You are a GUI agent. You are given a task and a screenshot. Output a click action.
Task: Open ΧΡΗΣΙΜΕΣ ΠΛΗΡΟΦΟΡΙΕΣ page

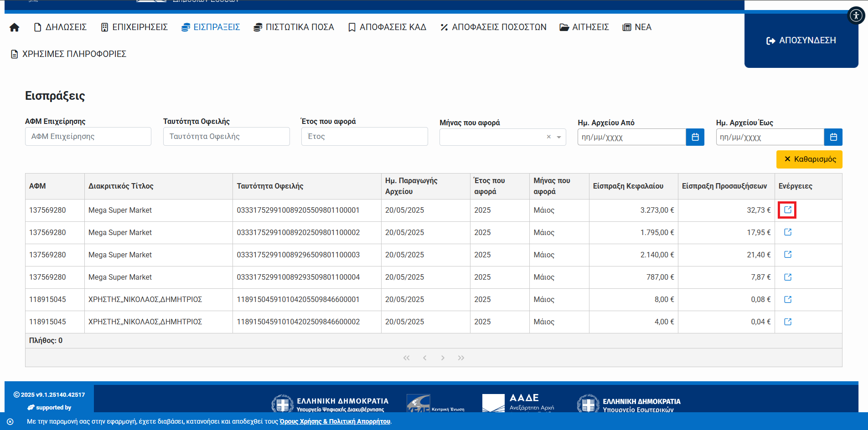click(68, 54)
